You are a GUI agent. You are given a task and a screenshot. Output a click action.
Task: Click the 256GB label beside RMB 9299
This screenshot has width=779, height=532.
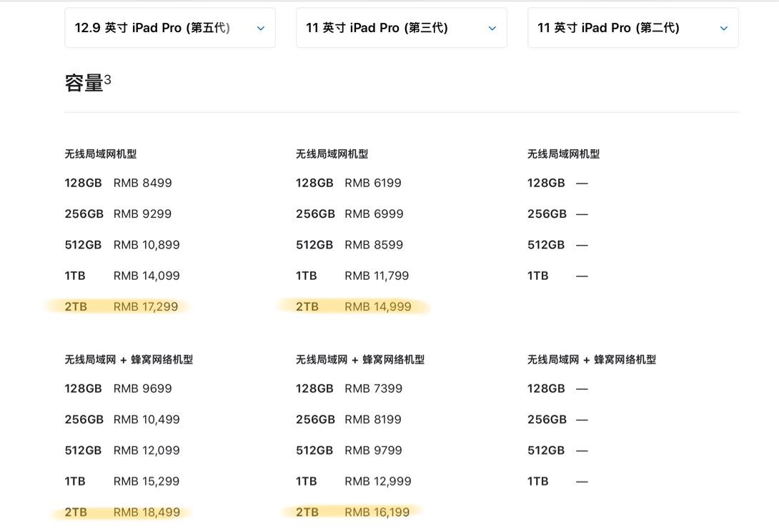point(84,214)
